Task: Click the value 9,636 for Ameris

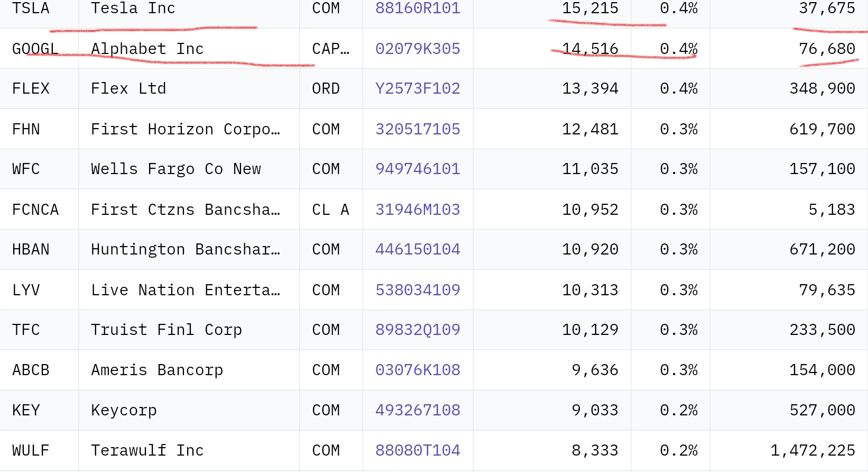Action: click(595, 370)
